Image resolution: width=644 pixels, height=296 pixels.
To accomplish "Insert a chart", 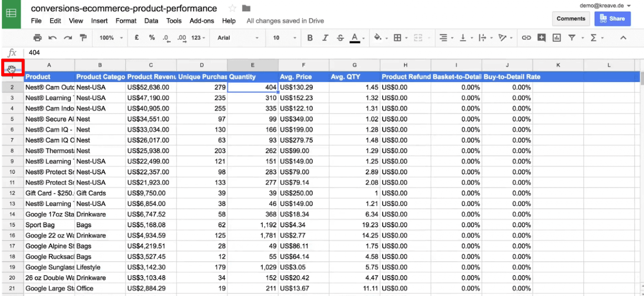I will coord(556,38).
